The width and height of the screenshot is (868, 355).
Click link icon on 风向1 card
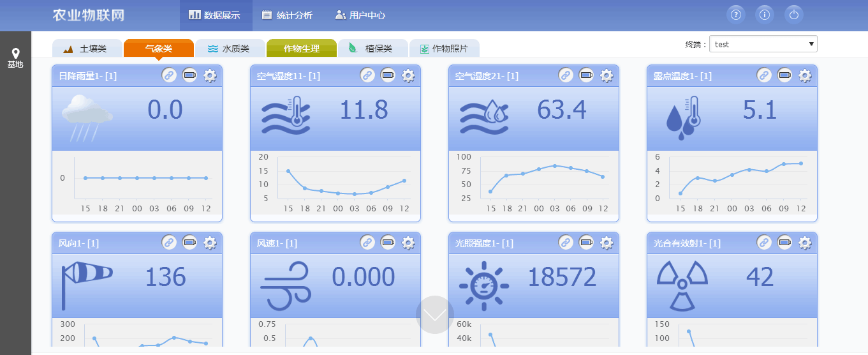click(169, 243)
